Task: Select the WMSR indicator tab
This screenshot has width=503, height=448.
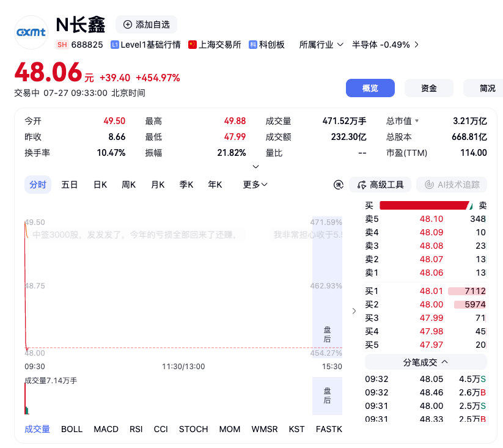Action: [x=264, y=429]
